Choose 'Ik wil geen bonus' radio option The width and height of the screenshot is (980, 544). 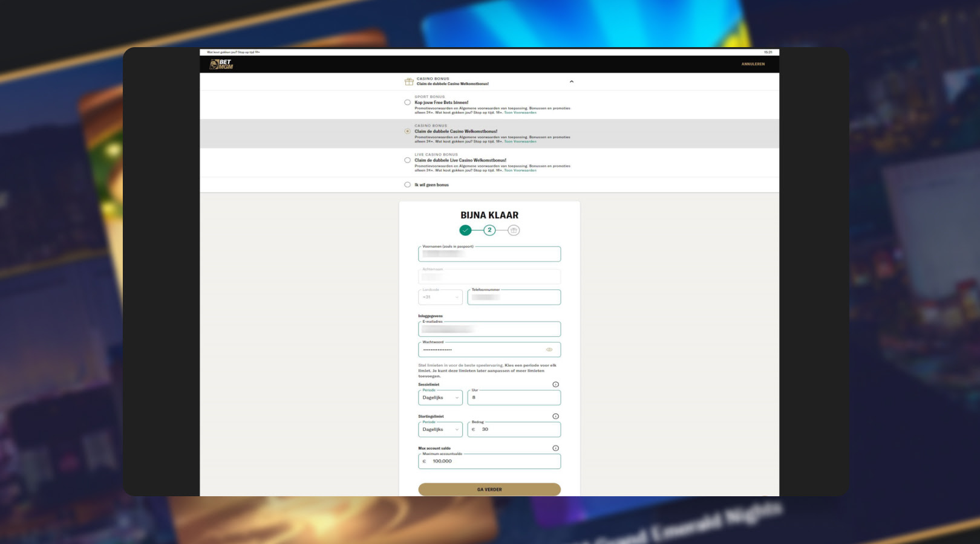click(x=407, y=185)
